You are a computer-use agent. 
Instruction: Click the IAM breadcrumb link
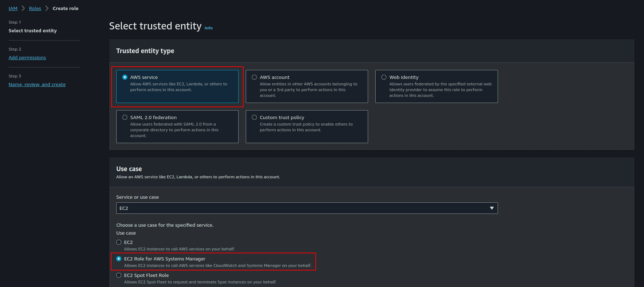(13, 8)
